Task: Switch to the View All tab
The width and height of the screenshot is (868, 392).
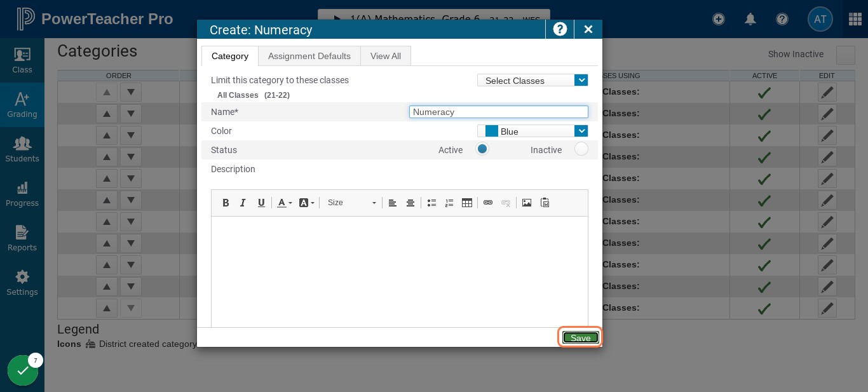Action: click(x=386, y=56)
